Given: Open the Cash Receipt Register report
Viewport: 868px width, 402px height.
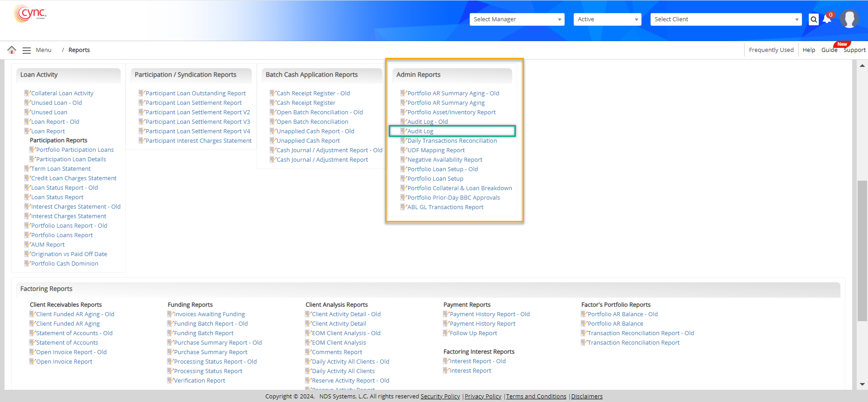Looking at the screenshot, I should (306, 103).
